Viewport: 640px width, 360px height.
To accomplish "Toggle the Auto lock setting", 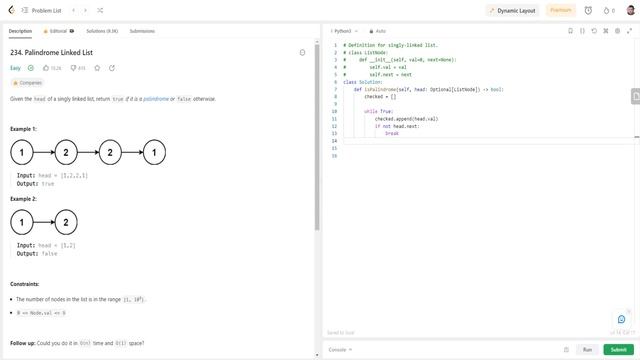I will tap(377, 31).
